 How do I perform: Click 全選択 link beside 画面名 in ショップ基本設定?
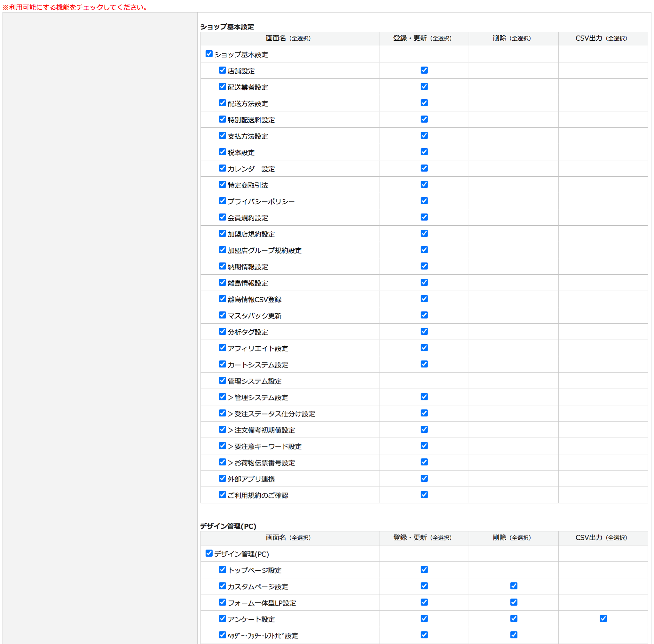tap(300, 38)
